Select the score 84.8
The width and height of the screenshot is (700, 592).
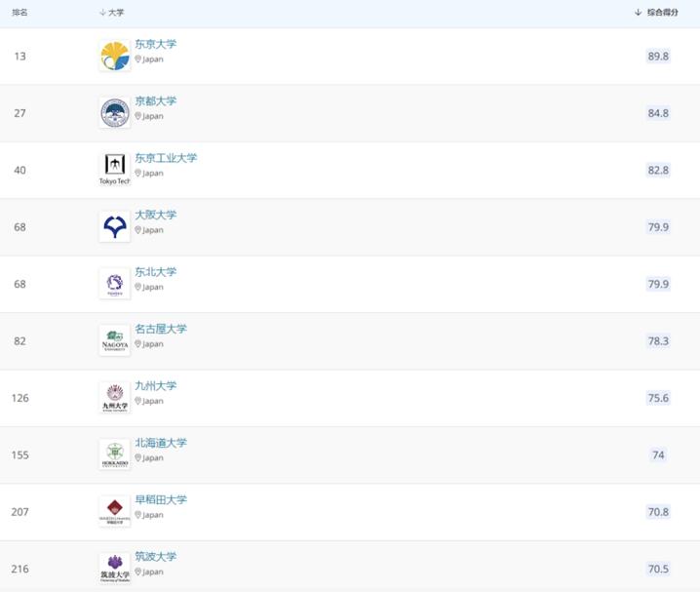[x=658, y=113]
